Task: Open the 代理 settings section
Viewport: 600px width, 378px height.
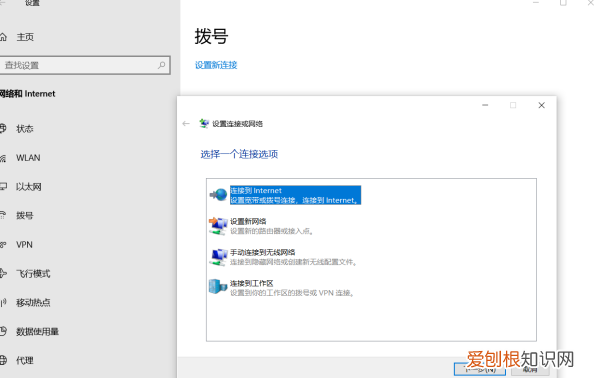Action: (24, 360)
